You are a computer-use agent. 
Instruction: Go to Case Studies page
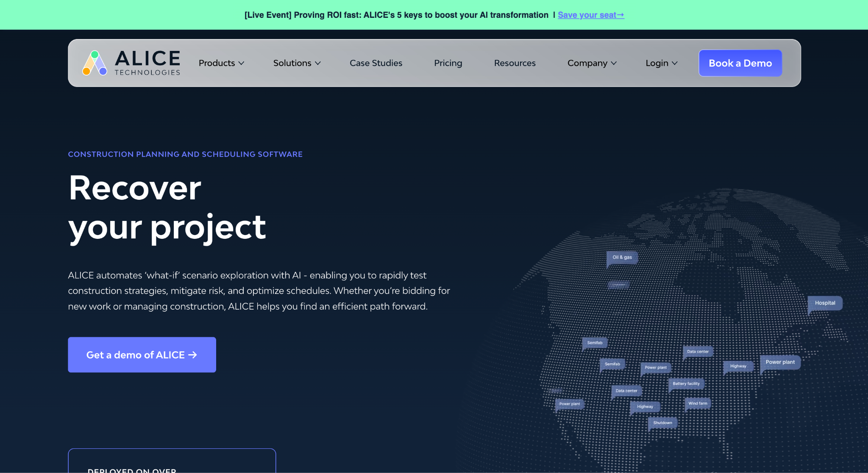pos(376,63)
